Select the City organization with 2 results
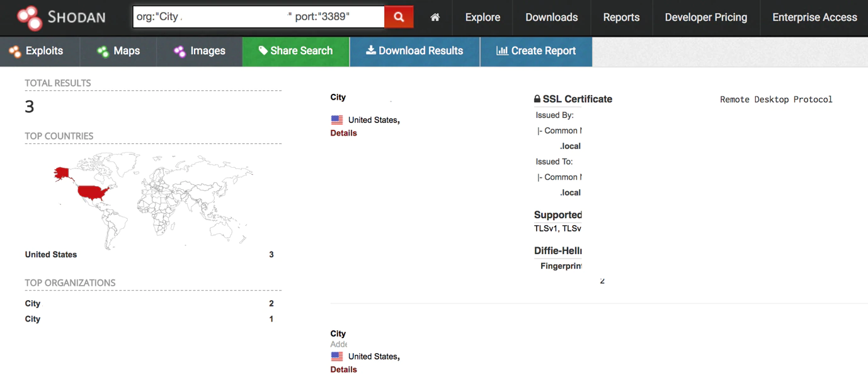 pos(33,303)
